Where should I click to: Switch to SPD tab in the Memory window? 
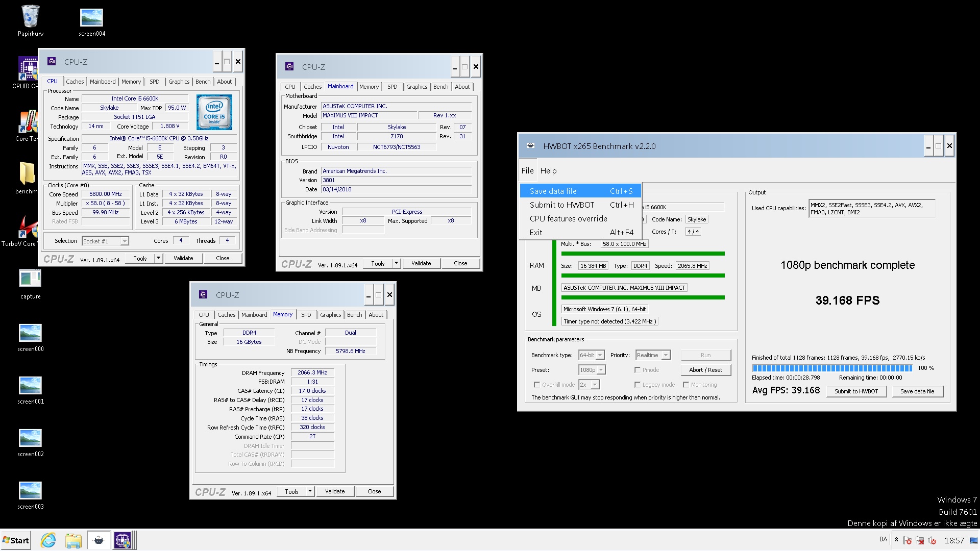[x=306, y=315]
